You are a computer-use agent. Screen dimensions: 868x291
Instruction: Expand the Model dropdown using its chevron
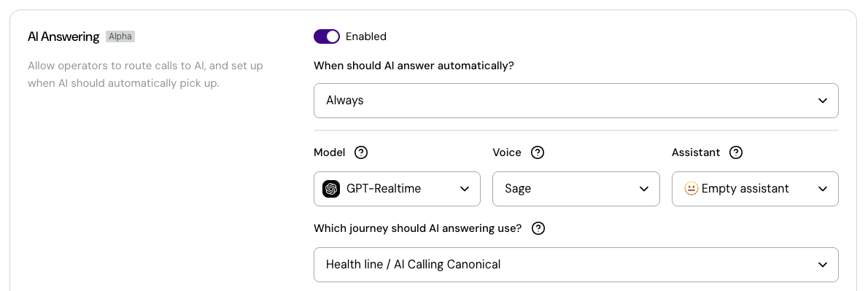465,189
